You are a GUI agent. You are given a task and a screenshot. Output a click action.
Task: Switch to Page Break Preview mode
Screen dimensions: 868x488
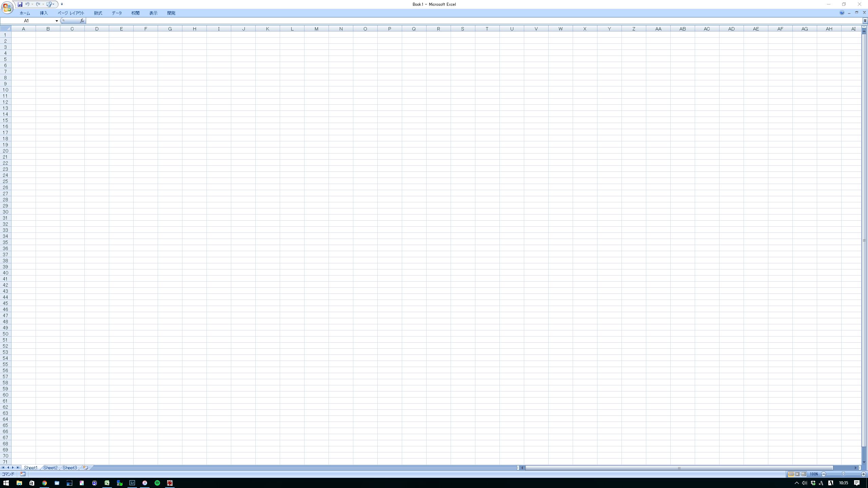click(804, 474)
